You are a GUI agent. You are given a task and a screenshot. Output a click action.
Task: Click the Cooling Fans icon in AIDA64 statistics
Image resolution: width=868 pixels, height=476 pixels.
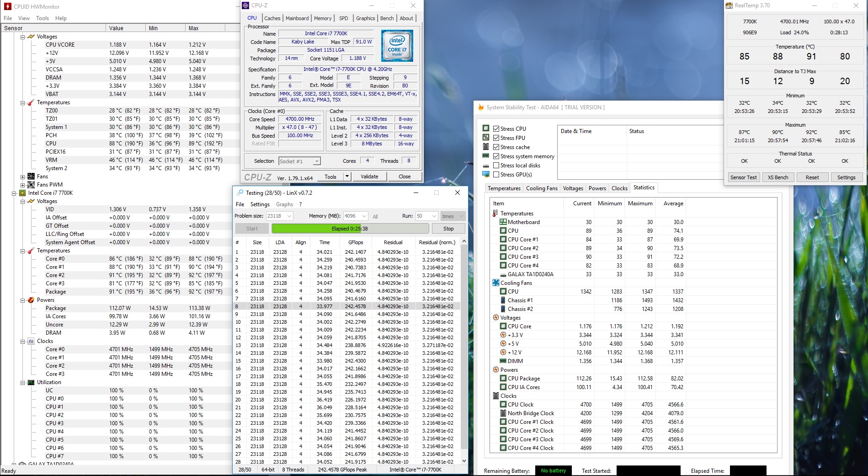pyautogui.click(x=495, y=283)
